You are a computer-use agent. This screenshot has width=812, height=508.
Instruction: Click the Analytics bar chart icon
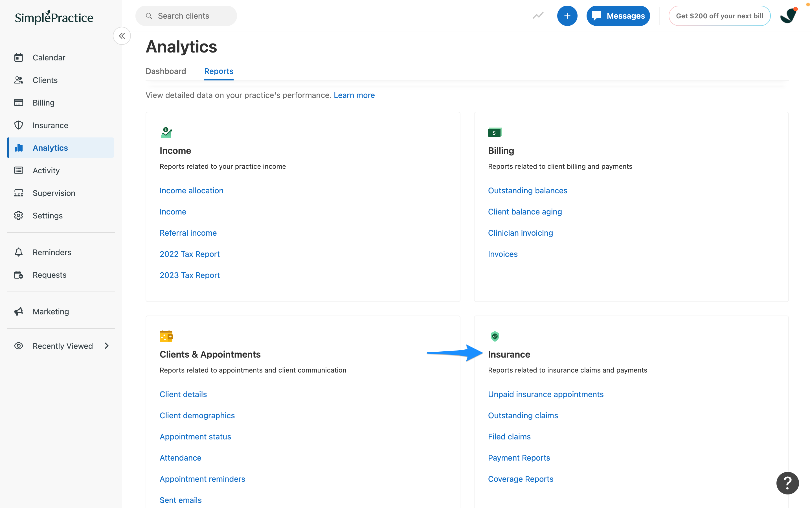click(x=18, y=148)
